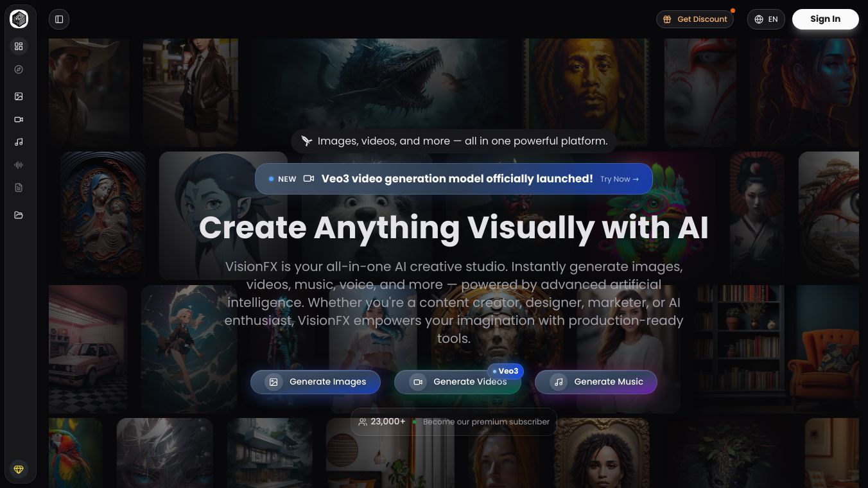Open the music note sidebar icon
Screen dimensions: 868x488
pyautogui.click(x=19, y=142)
